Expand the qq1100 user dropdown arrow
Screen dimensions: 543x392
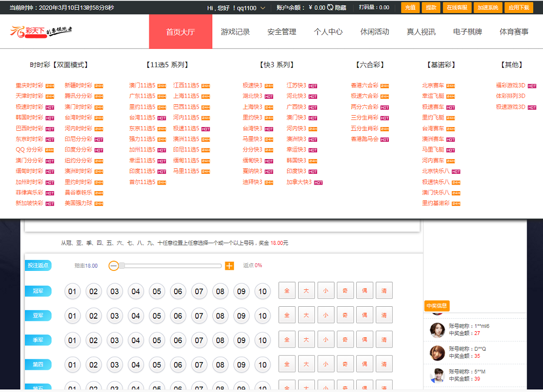click(263, 8)
